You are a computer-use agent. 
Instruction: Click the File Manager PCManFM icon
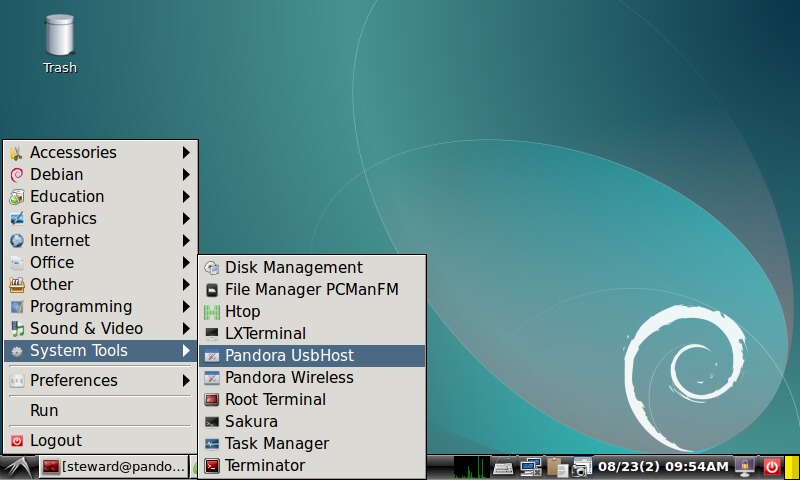[212, 290]
